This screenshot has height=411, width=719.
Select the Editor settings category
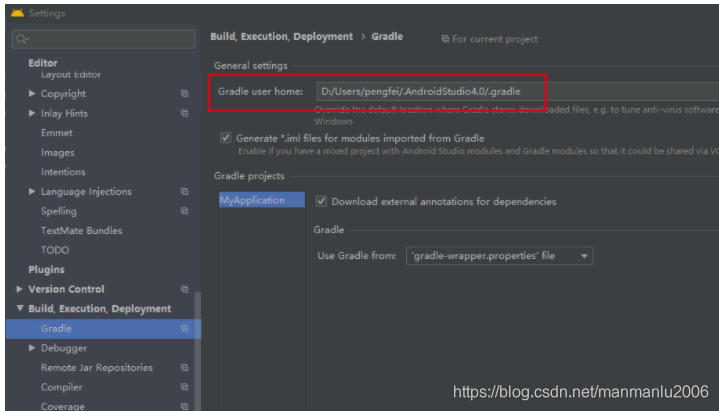[43, 63]
